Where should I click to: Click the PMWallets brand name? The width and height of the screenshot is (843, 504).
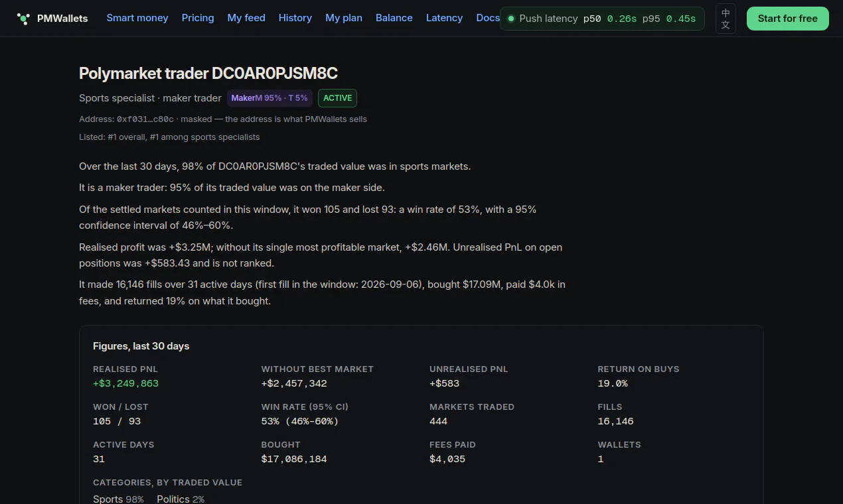[62, 19]
